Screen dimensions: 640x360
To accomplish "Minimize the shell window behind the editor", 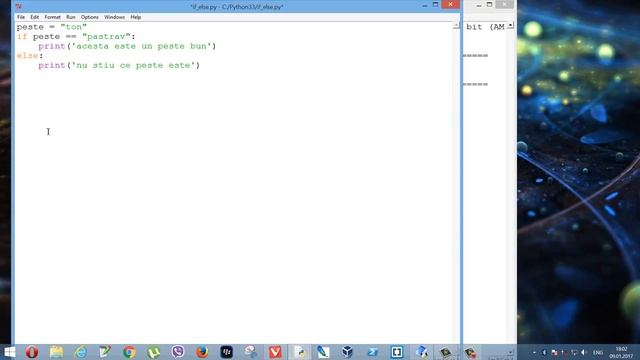I will pyautogui.click(x=479, y=5).
